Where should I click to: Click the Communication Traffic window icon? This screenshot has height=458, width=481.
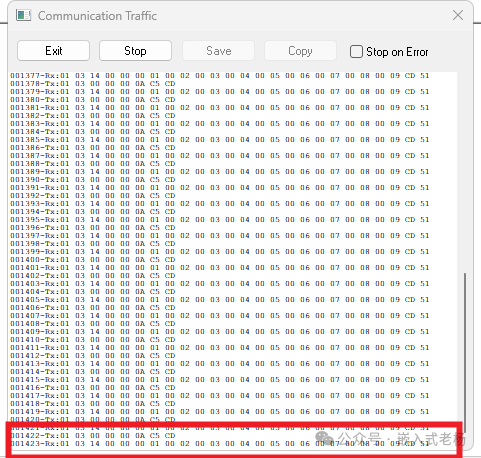[x=23, y=15]
